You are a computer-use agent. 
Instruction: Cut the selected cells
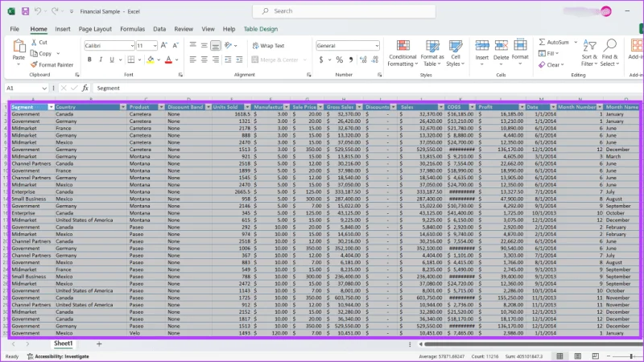pyautogui.click(x=39, y=43)
